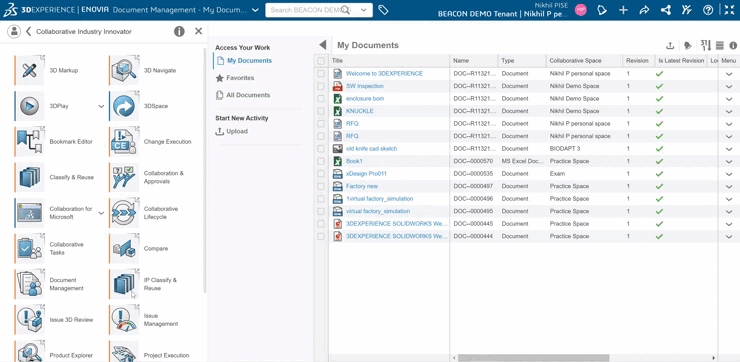The height and width of the screenshot is (362, 740).
Task: Click the horizontal scrollbar under the document table
Action: click(533, 358)
